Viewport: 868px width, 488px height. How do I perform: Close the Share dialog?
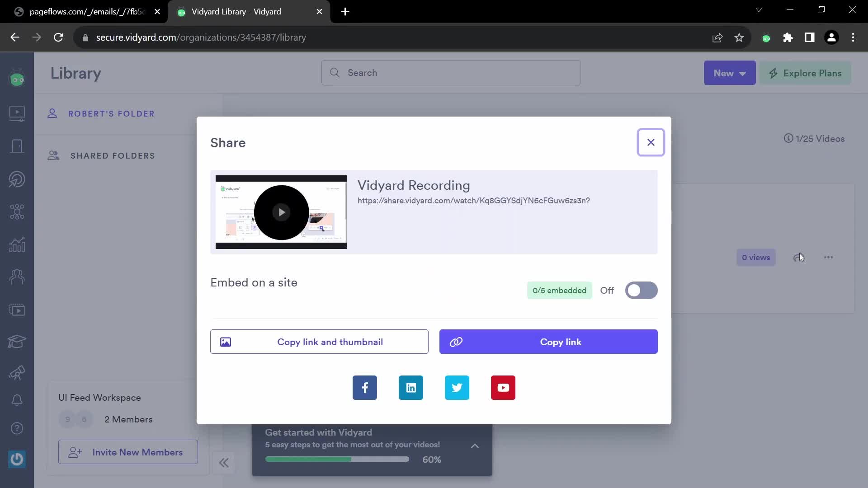(x=651, y=142)
